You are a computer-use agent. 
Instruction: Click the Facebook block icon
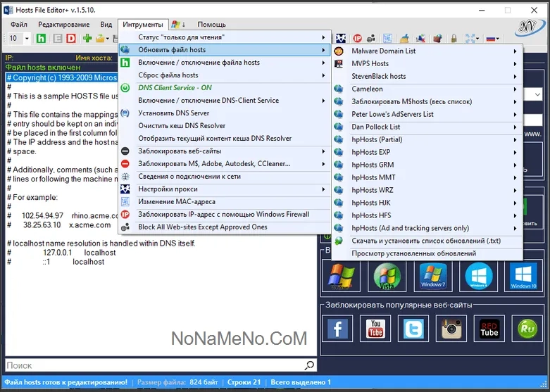[339, 329]
